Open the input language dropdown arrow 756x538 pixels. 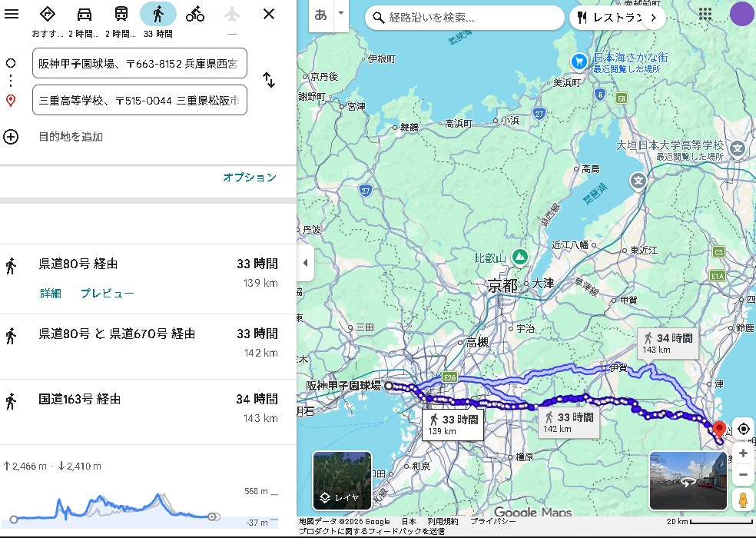[x=340, y=15]
